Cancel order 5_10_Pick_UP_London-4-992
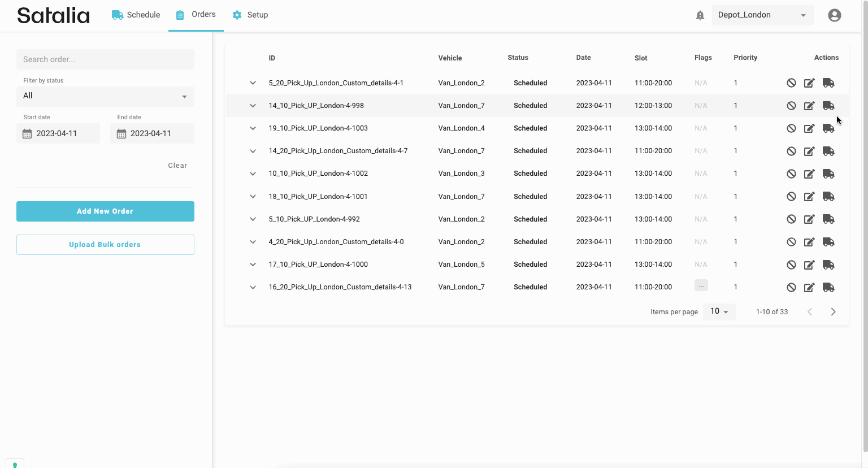 [x=791, y=219]
